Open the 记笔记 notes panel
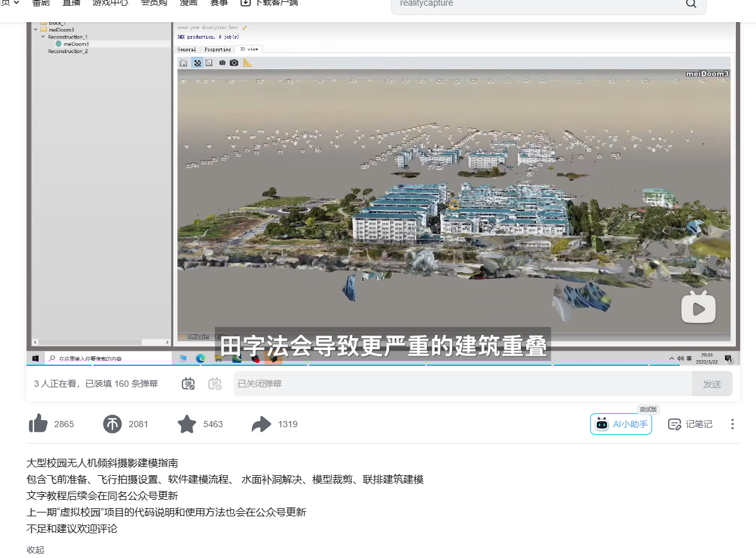 690,424
